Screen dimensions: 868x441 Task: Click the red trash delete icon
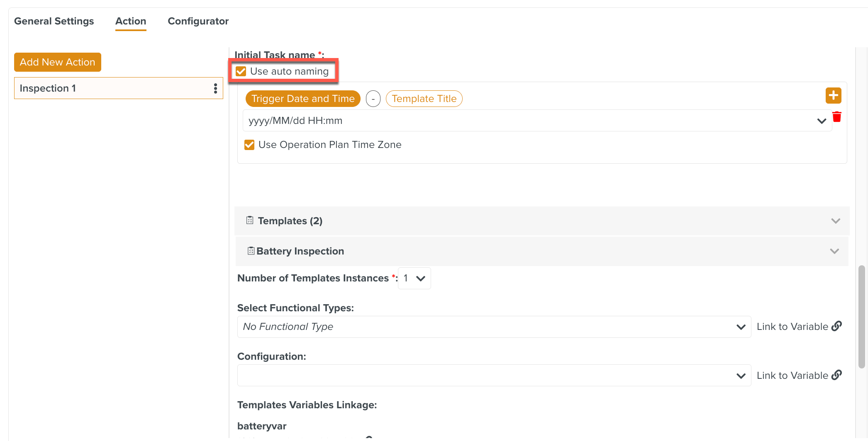(837, 117)
